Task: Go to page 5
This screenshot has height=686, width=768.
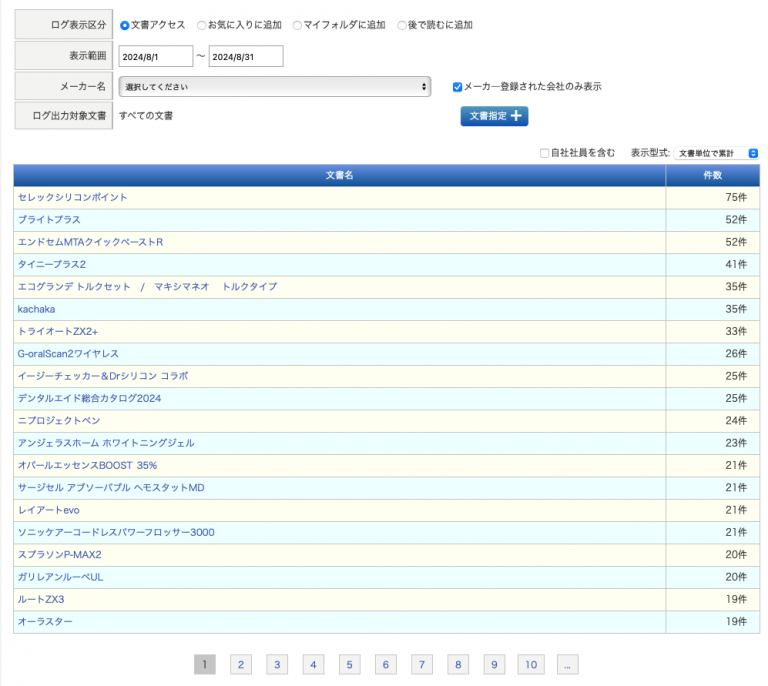Action: pyautogui.click(x=350, y=664)
